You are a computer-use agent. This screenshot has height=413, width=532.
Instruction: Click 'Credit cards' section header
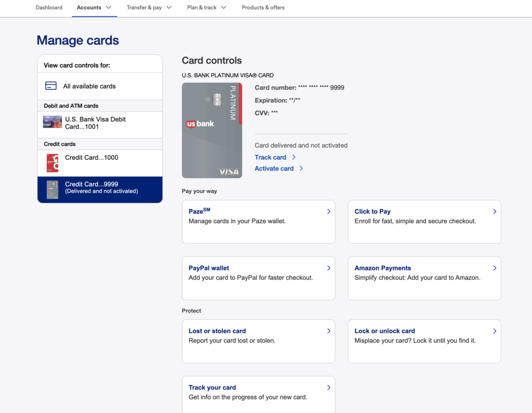pyautogui.click(x=60, y=144)
